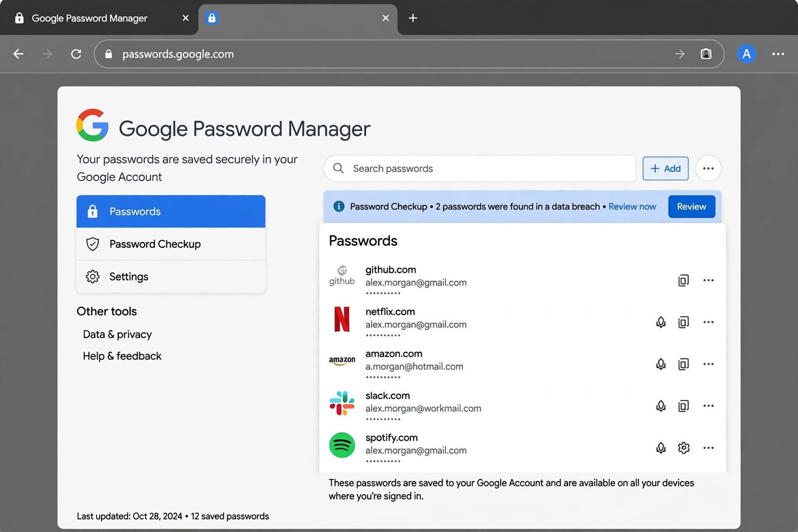Open the Data & privacy link

[x=117, y=334]
